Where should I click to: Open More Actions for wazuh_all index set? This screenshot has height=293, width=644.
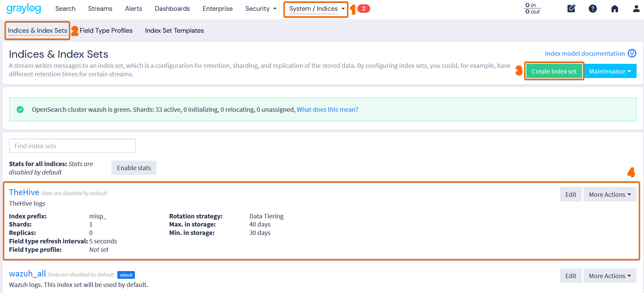coord(610,276)
